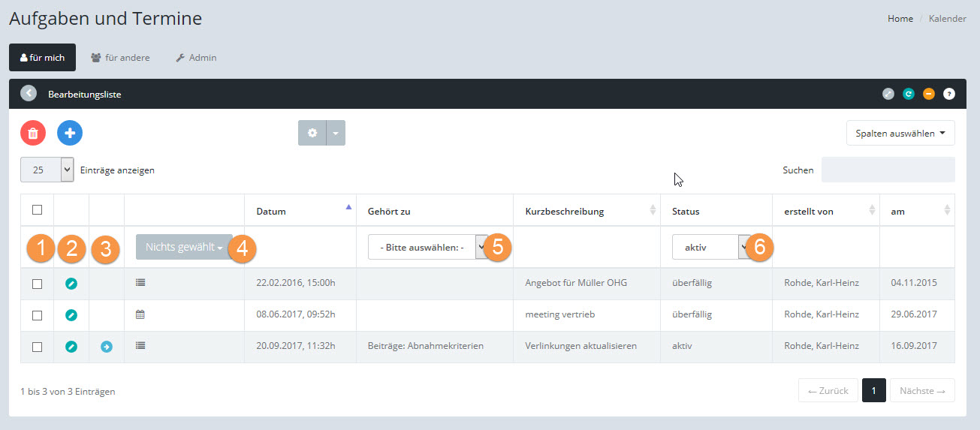Click the 'Spalten auswählen' button
Screen dimensions: 980x430
click(x=900, y=133)
